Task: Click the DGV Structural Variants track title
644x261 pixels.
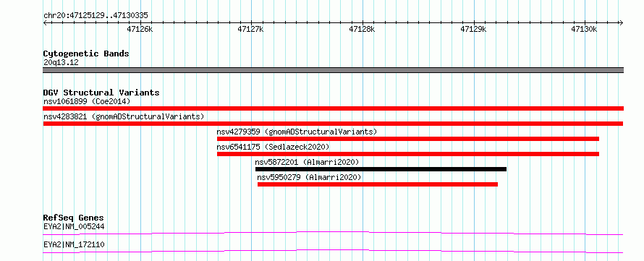Action: 101,93
